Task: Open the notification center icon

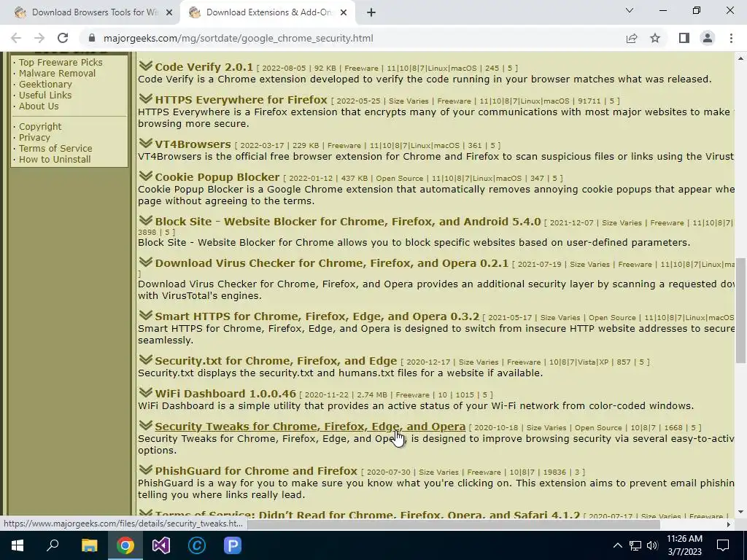Action: pos(723,545)
